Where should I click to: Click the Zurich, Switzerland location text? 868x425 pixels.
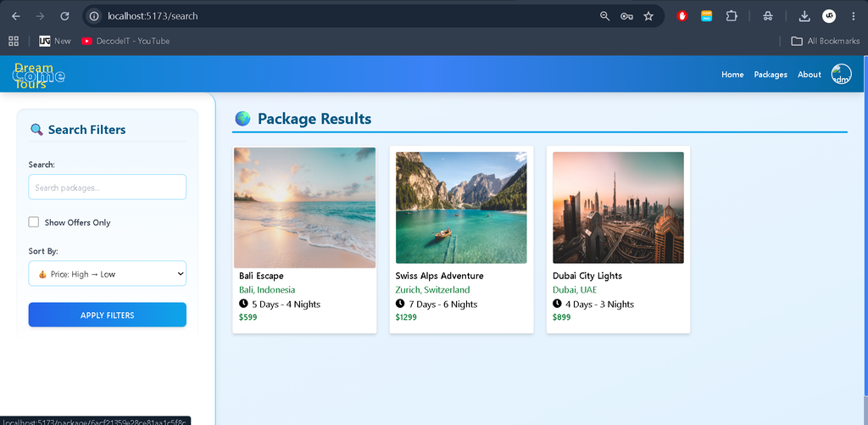(x=432, y=290)
